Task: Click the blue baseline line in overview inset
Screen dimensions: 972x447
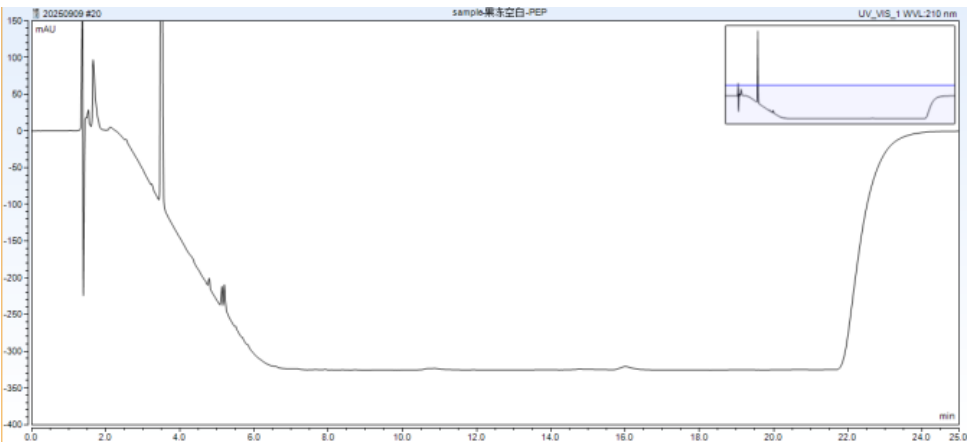Action: click(840, 85)
